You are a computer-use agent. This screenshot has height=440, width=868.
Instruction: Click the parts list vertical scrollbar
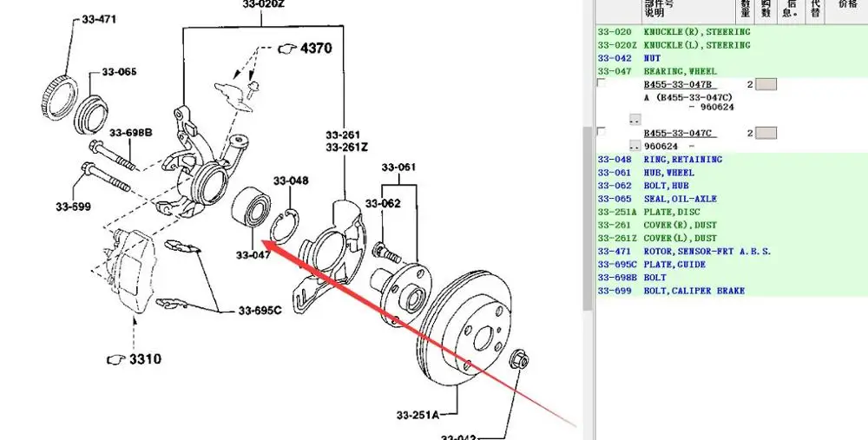pyautogui.click(x=588, y=219)
